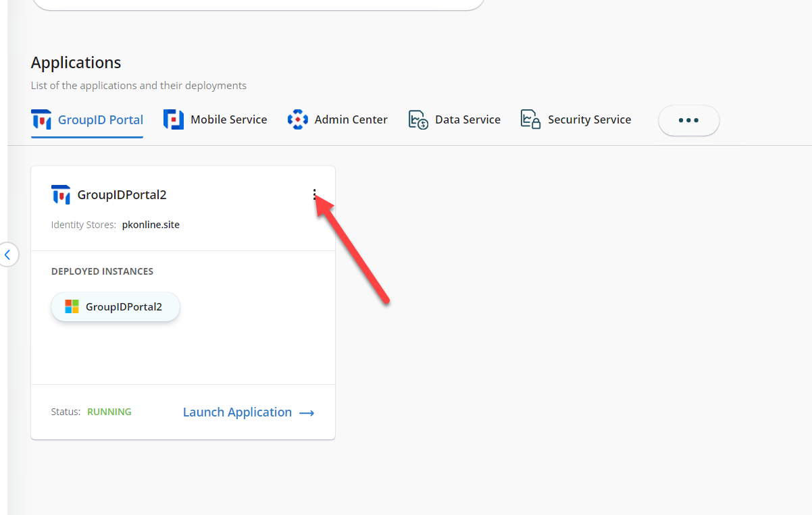This screenshot has width=812, height=515.
Task: Select the Mobile Service icon
Action: pos(173,119)
